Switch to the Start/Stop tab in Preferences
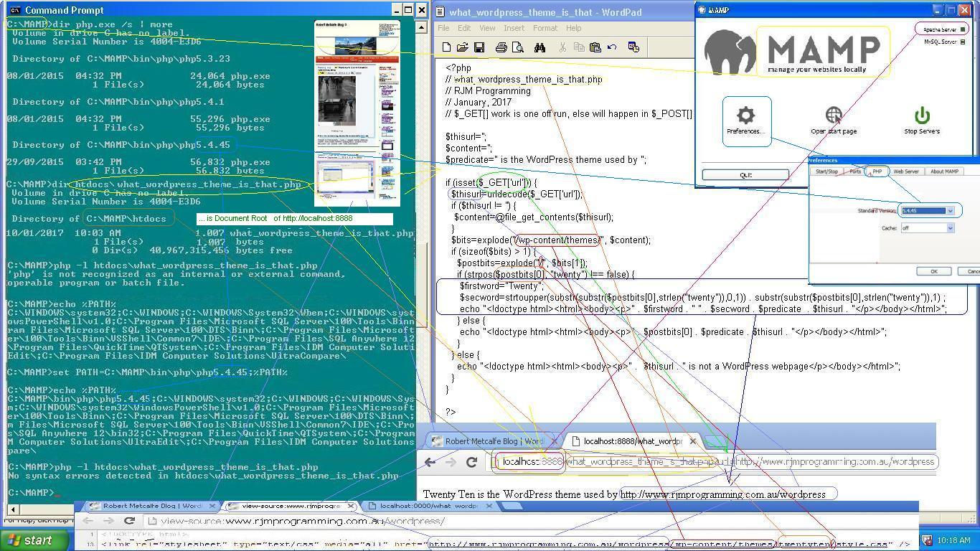 pos(826,171)
